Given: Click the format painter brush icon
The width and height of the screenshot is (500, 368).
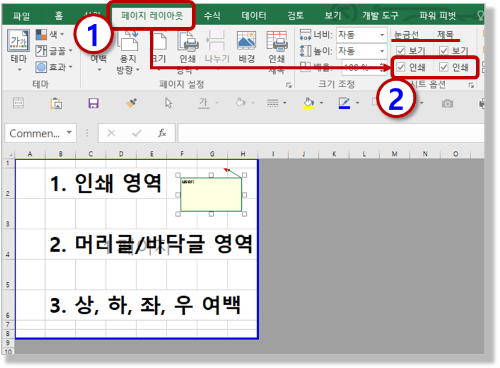Looking at the screenshot, I should (x=131, y=103).
